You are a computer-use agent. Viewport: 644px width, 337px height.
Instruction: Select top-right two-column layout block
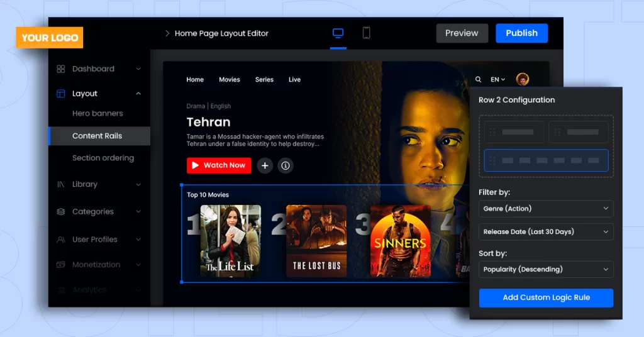[579, 132]
